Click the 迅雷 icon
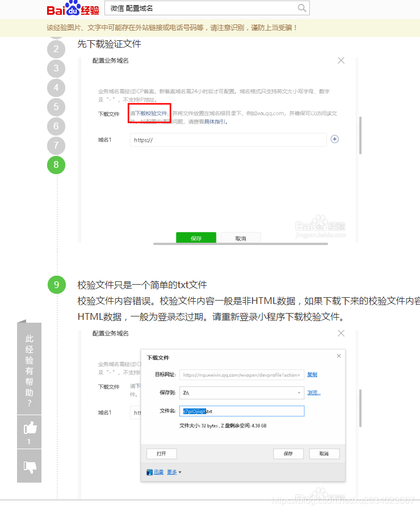The height and width of the screenshot is (511, 420). click(x=149, y=472)
